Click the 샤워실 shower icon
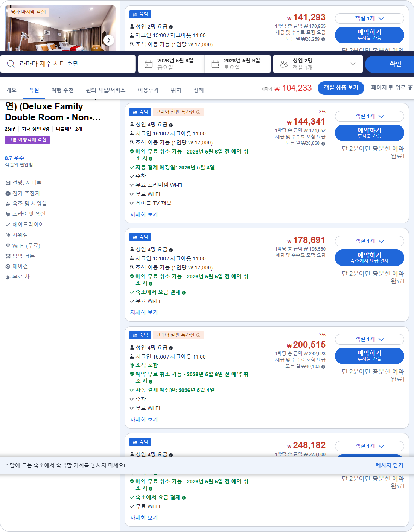Screen dimensions: 414x532 pos(8,235)
